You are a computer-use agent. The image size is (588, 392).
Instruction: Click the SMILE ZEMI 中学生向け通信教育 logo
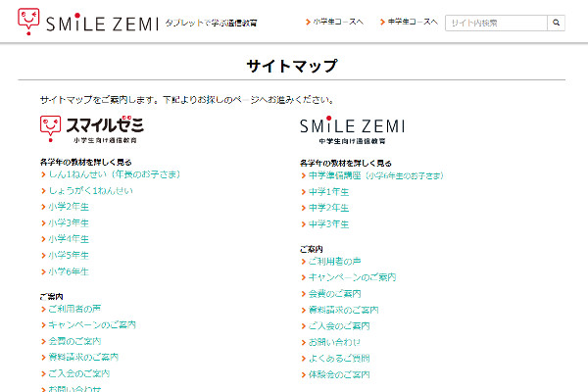(x=353, y=130)
